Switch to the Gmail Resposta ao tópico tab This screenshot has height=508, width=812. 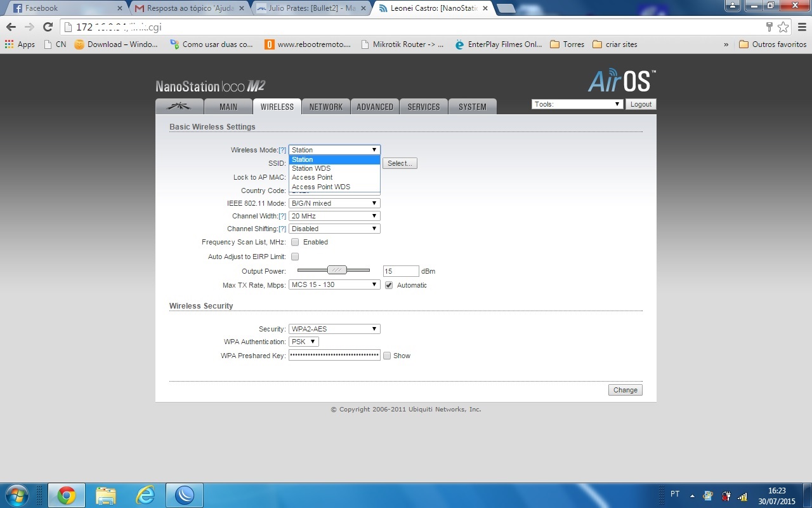click(x=189, y=8)
